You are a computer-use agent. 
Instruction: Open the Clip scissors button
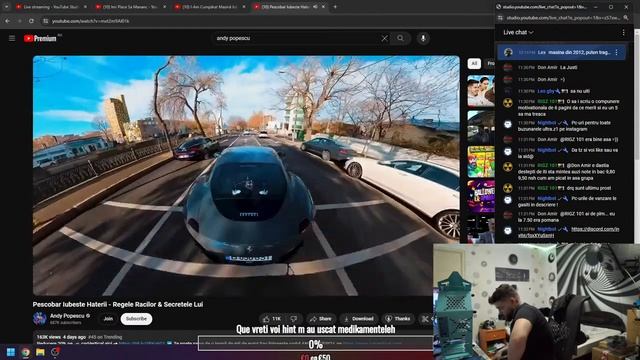(425, 319)
